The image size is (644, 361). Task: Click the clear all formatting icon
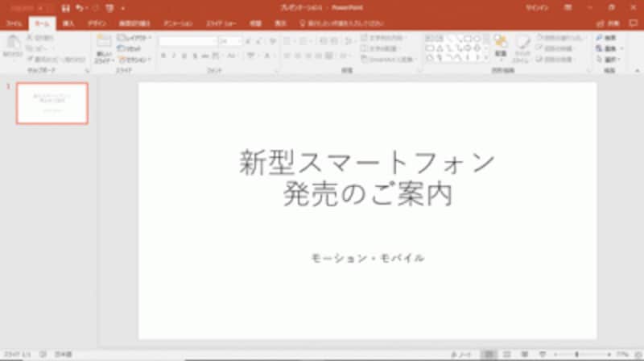pos(272,42)
